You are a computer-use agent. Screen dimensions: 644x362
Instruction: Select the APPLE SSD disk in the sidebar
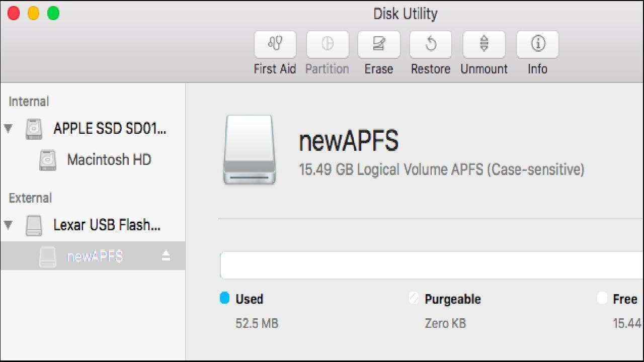coord(110,129)
